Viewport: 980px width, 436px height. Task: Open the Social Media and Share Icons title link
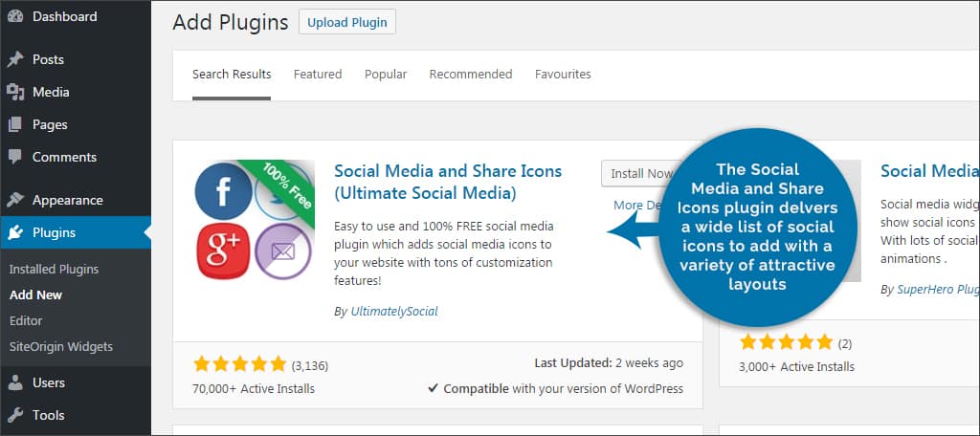coord(448,182)
